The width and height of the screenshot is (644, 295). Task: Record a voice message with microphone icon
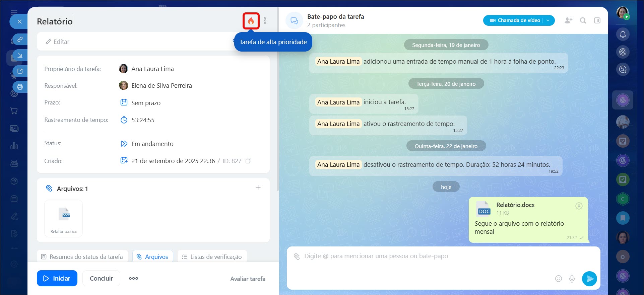[572, 279]
